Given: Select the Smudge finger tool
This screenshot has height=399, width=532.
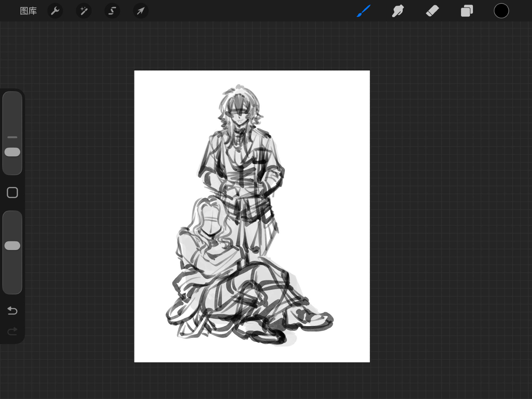Looking at the screenshot, I should pyautogui.click(x=398, y=11).
